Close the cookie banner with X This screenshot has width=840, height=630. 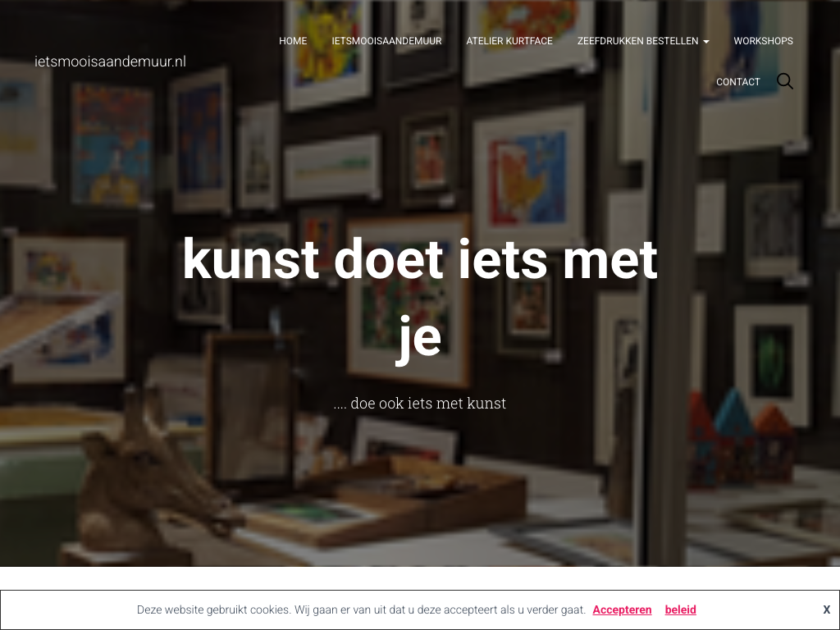click(x=827, y=609)
